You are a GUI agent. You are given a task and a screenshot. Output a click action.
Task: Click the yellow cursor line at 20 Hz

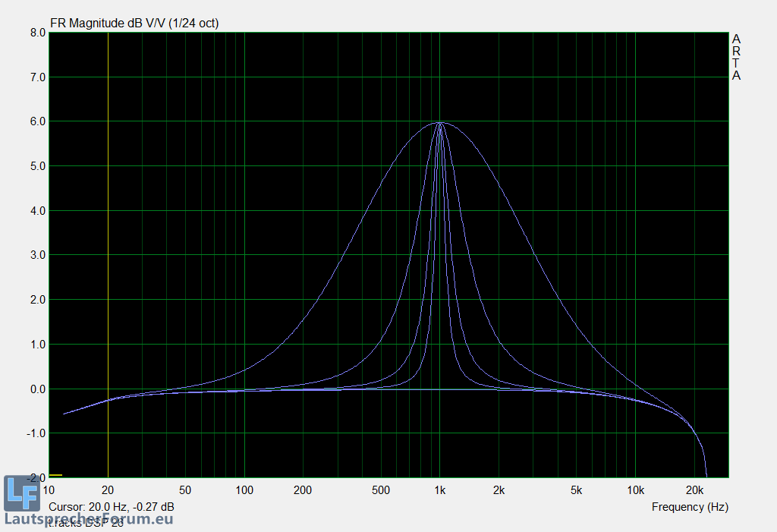point(109,228)
